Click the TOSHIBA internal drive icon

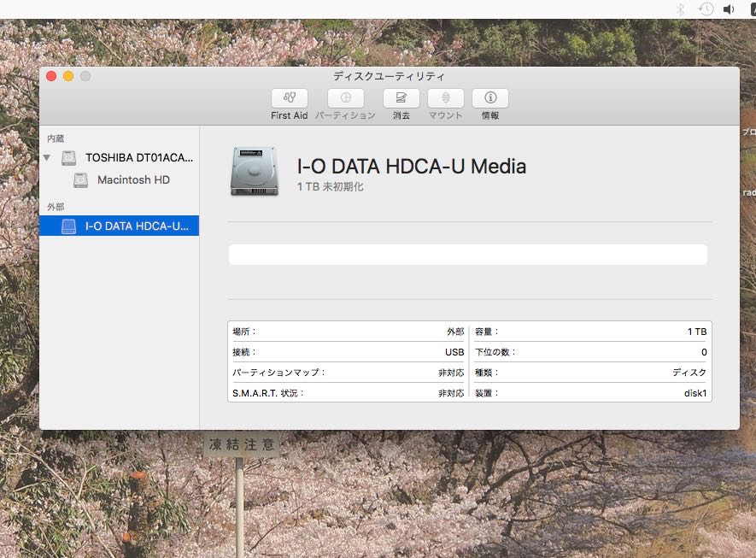click(x=68, y=158)
